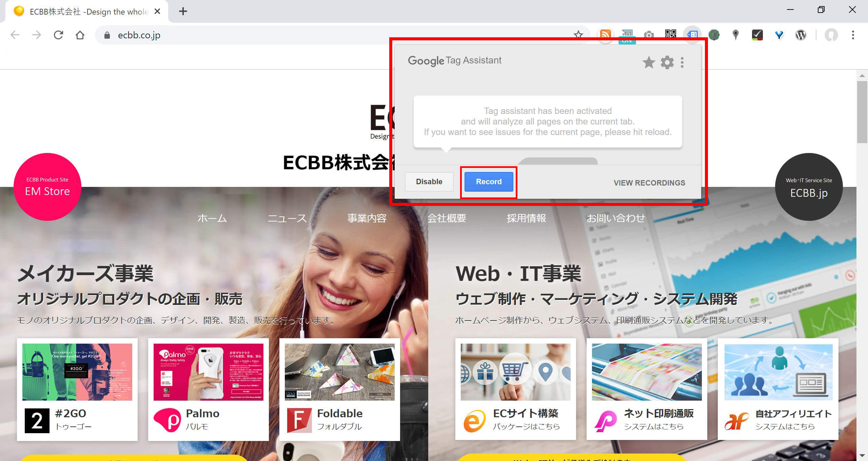Open the user profile avatar menu
The width and height of the screenshot is (868, 461).
pos(831,35)
